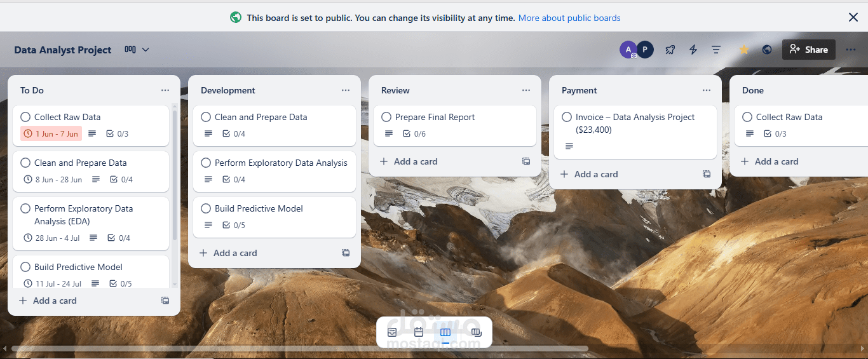This screenshot has width=868, height=359.
Task: Mark To Do card Collect Raw Data complete
Action: [25, 117]
